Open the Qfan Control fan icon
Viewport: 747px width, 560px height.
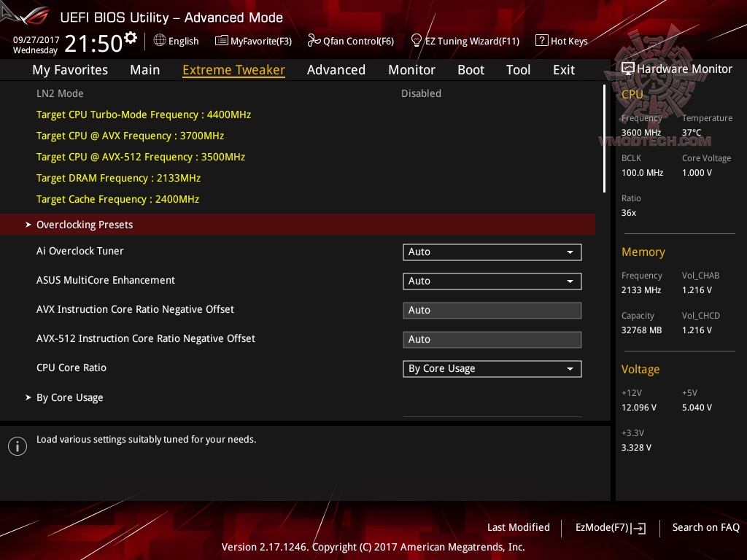tap(312, 41)
